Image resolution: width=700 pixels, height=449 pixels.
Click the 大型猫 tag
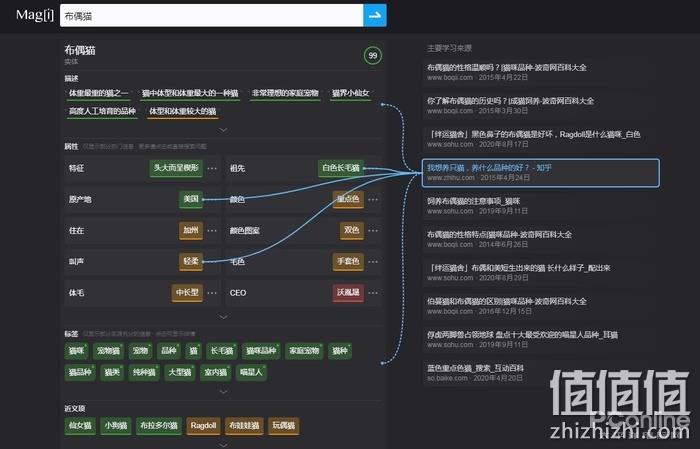point(179,372)
